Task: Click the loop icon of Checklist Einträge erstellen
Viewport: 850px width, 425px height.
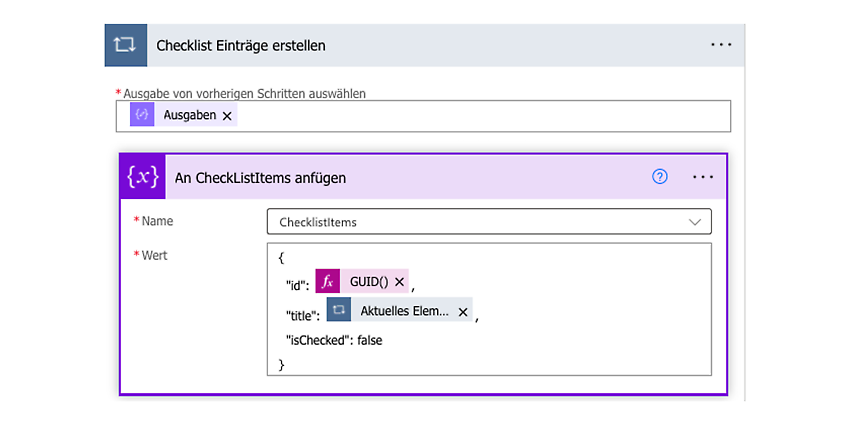Action: (x=125, y=46)
